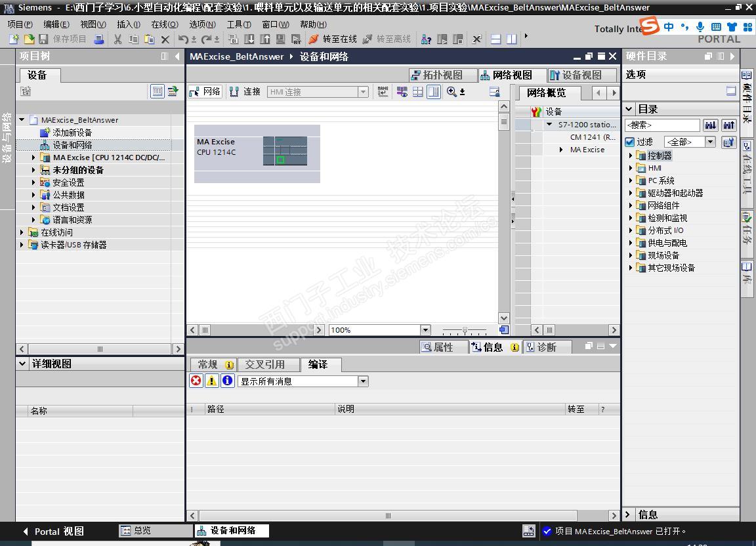Click the Download to device icon
Screen dimensions: 756x546
click(249, 39)
